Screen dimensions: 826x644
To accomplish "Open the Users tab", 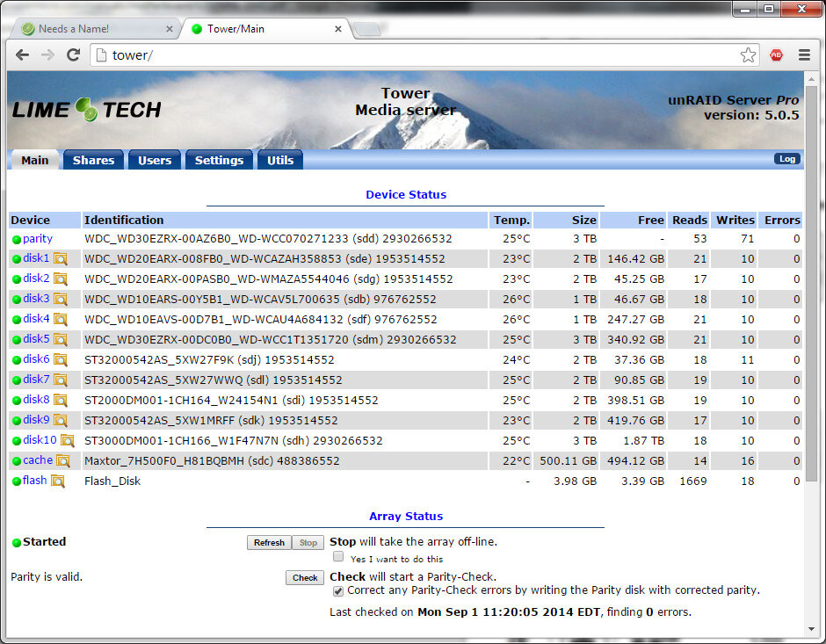I will 155,160.
